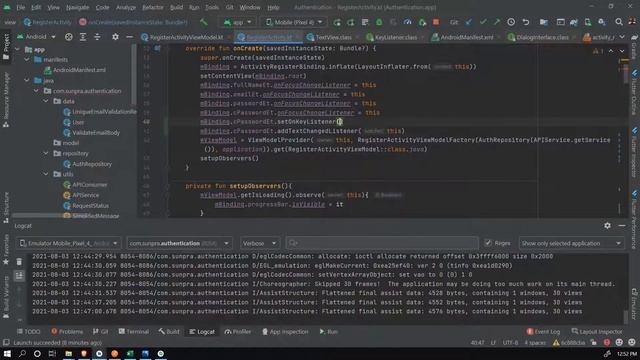This screenshot has height=360, width=640.
Task: Open Verbose log level dropdown
Action: tap(259, 243)
